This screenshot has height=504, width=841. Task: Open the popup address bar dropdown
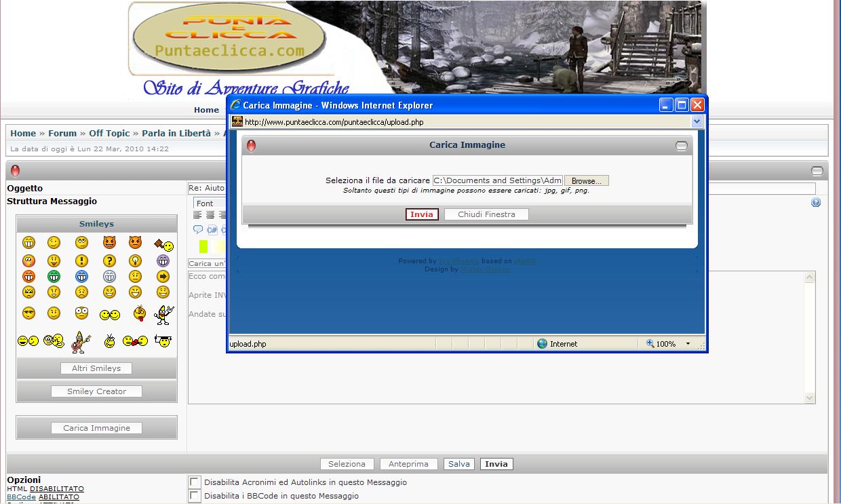click(697, 122)
